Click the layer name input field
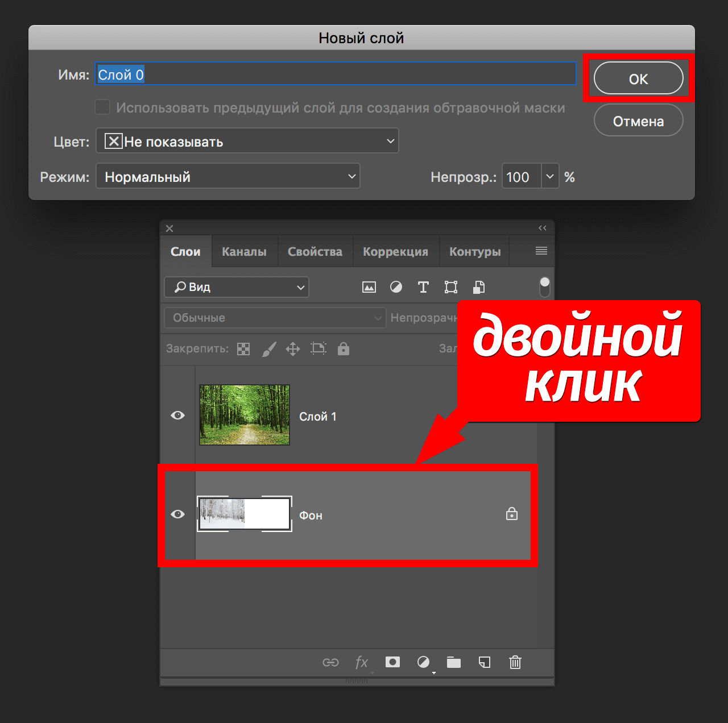728x723 pixels. [x=336, y=74]
